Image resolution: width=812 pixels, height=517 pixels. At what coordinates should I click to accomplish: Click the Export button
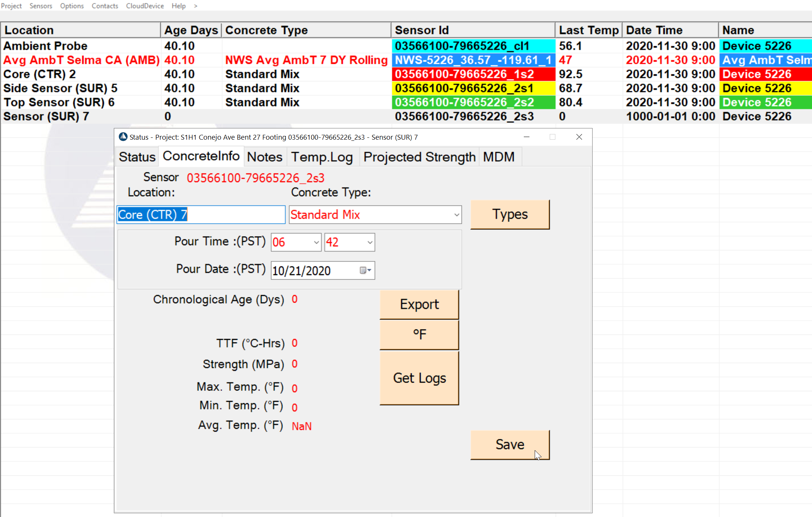point(419,304)
